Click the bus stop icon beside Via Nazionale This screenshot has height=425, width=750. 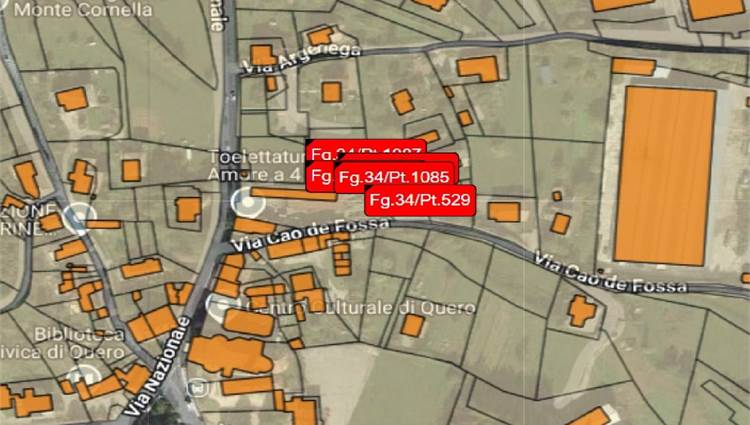point(198,388)
